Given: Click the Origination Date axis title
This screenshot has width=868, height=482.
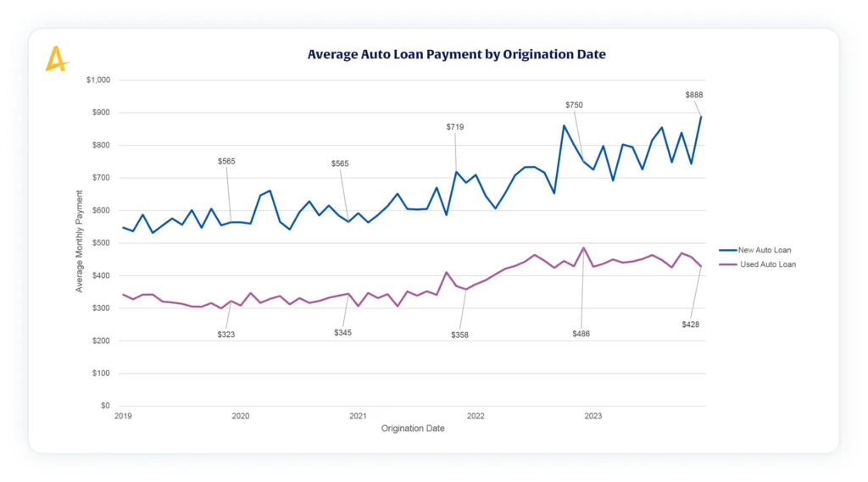Looking at the screenshot, I should [x=413, y=429].
